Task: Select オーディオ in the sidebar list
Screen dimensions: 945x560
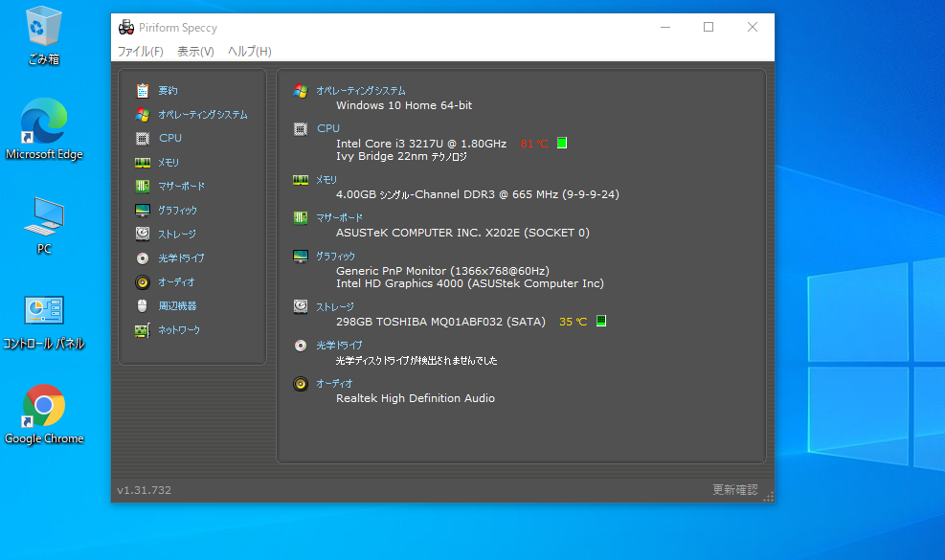Action: [x=176, y=282]
